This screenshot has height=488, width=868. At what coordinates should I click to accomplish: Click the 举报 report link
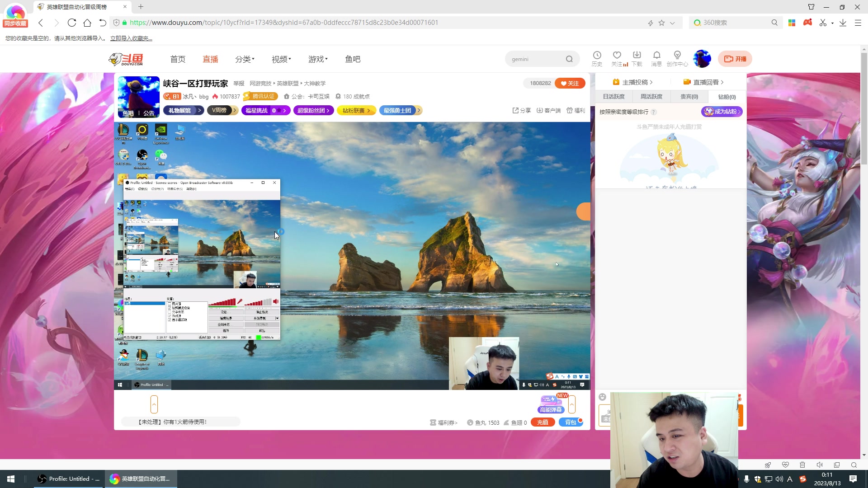point(239,84)
